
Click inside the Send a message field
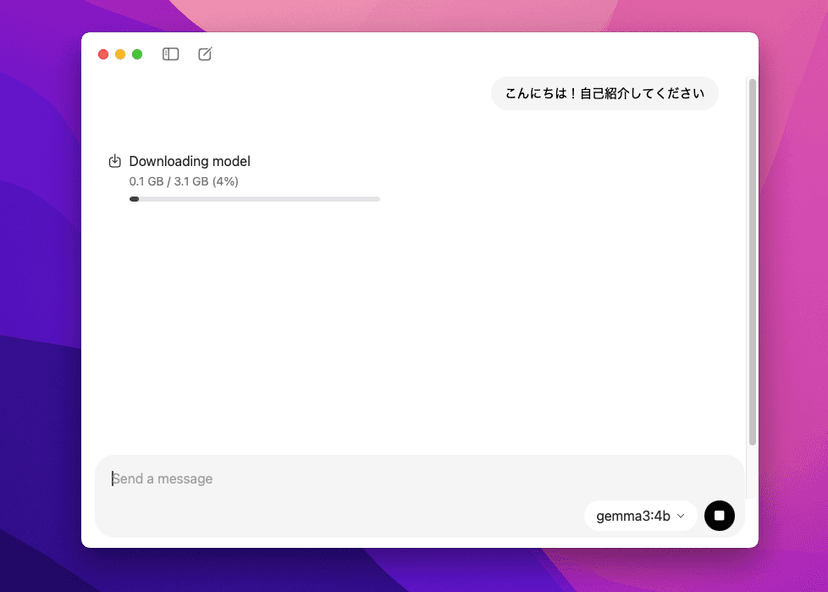(x=300, y=478)
